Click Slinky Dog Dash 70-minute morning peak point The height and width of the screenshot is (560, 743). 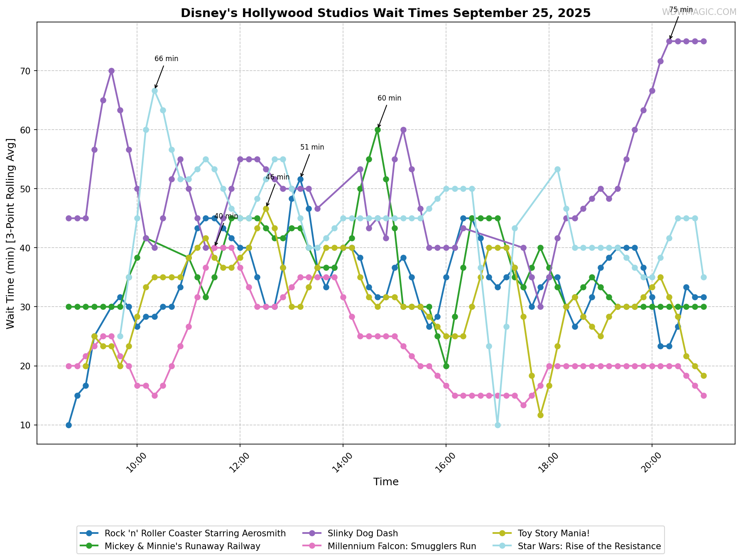(111, 71)
